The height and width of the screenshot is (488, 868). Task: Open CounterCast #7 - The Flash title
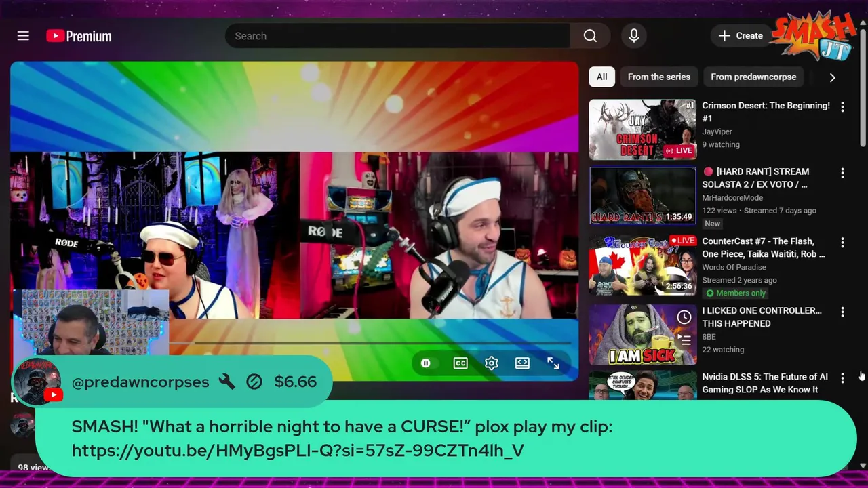(764, 247)
